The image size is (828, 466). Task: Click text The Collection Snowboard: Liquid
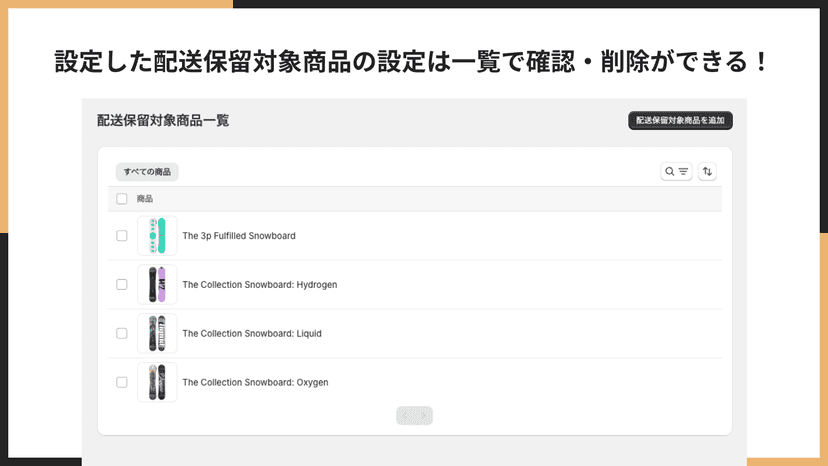click(x=252, y=333)
